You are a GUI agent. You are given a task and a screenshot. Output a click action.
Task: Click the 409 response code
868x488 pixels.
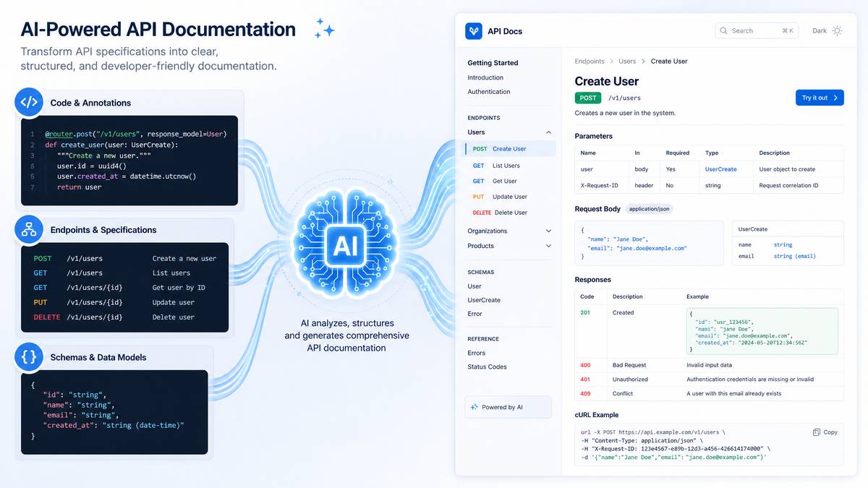point(585,394)
